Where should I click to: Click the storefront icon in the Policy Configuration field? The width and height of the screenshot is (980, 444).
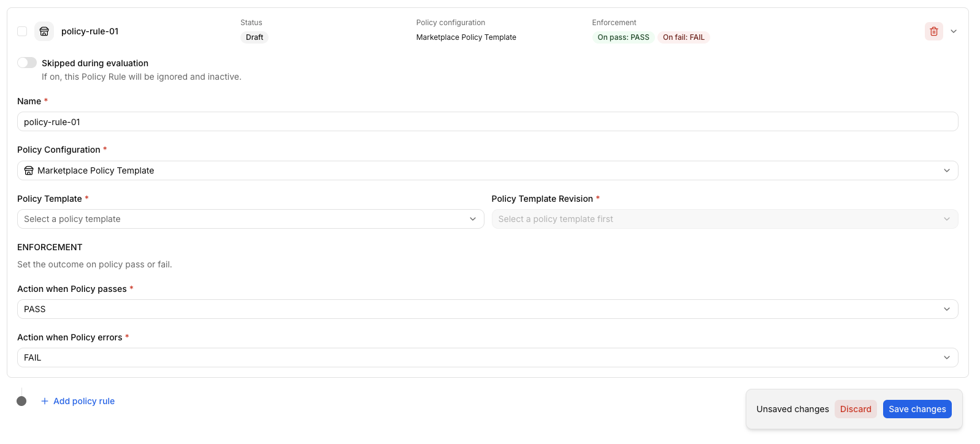tap(29, 170)
